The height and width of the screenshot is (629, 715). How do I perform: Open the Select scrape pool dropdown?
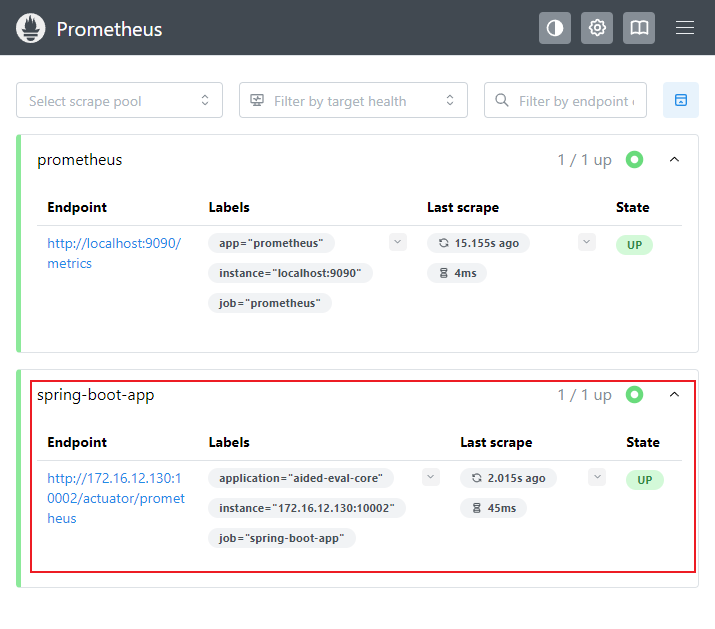[x=119, y=100]
